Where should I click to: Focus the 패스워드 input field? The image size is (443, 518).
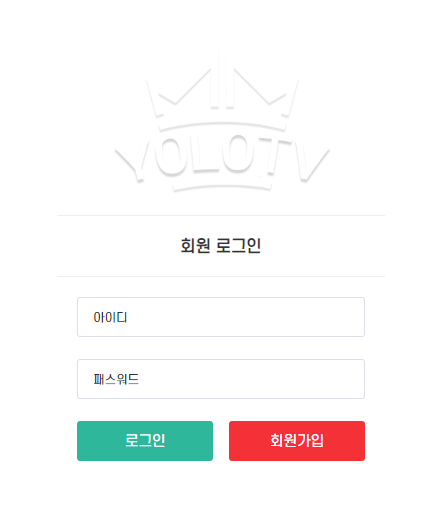pos(221,379)
